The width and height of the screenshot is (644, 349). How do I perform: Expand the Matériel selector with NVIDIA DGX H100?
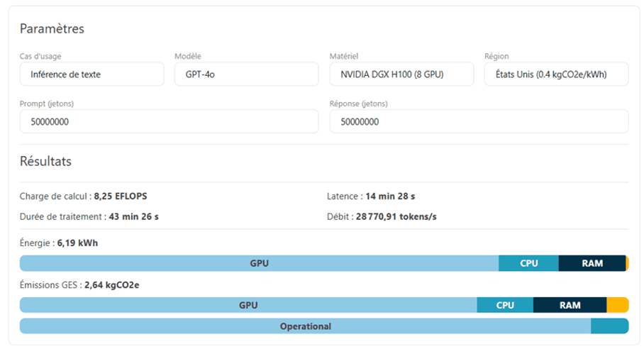pos(401,74)
